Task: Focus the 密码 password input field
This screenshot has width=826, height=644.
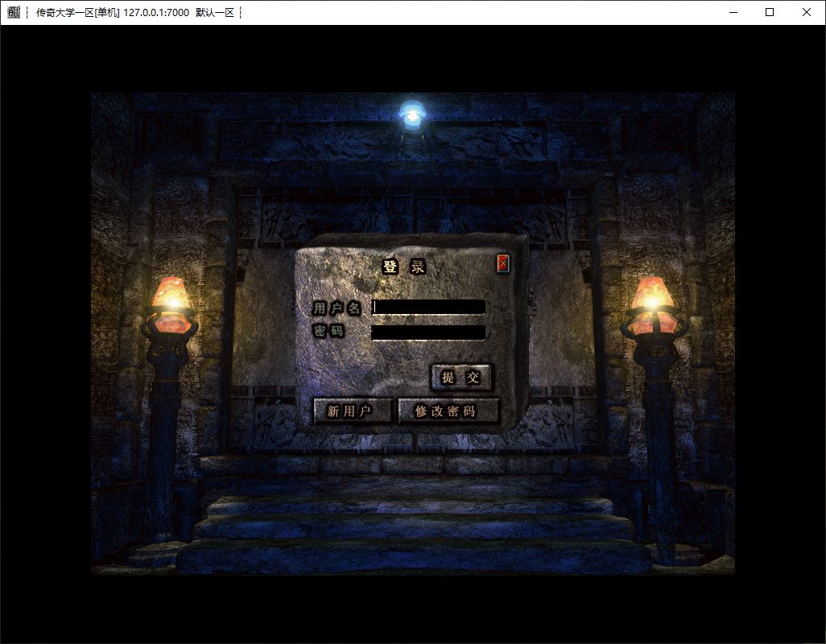Action: 428,332
